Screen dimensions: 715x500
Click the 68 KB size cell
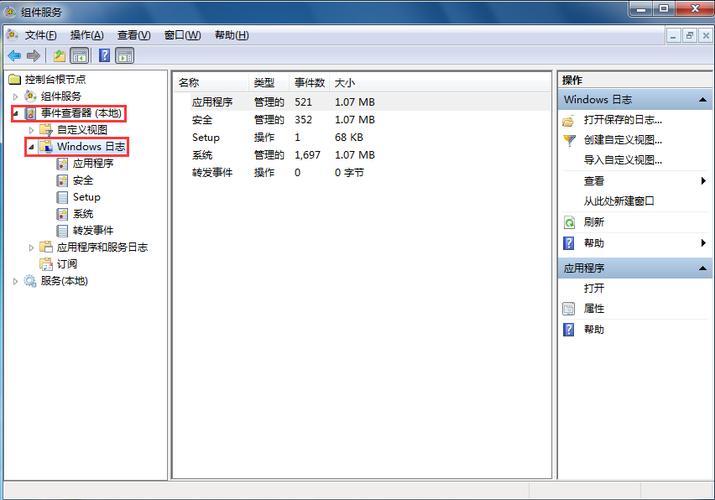[x=349, y=137]
